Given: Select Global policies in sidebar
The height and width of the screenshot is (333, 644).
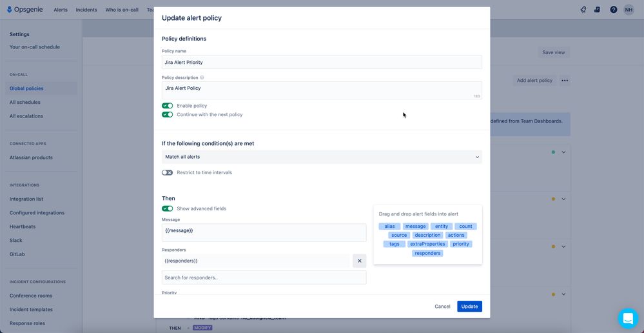Looking at the screenshot, I should 41,88.
